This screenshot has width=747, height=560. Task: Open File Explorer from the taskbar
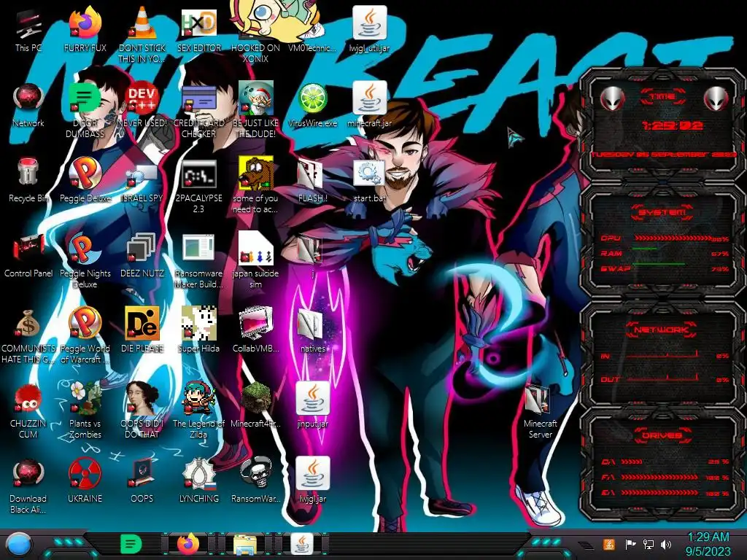245,544
